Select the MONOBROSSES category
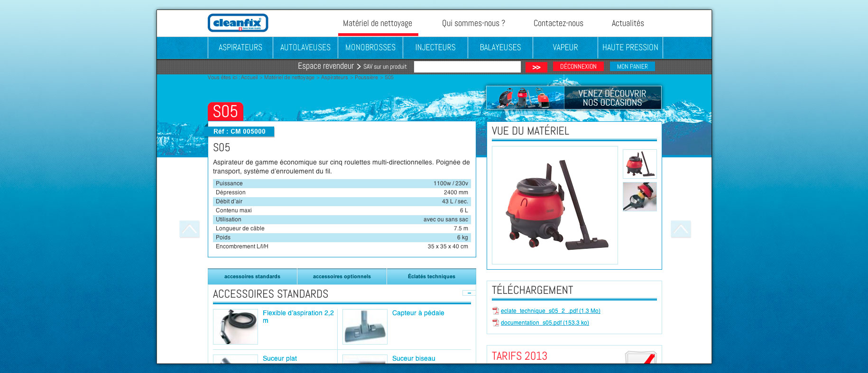Screen dimensions: 868x373 click(370, 47)
